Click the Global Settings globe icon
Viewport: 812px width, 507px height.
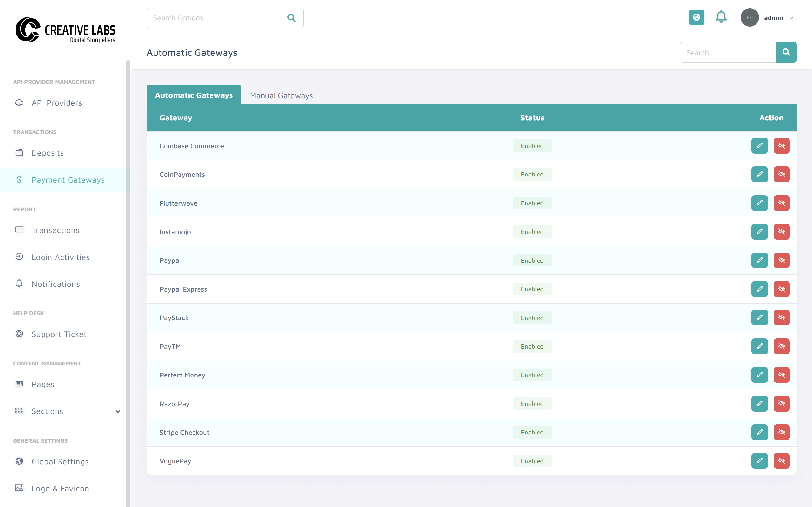[x=19, y=461]
